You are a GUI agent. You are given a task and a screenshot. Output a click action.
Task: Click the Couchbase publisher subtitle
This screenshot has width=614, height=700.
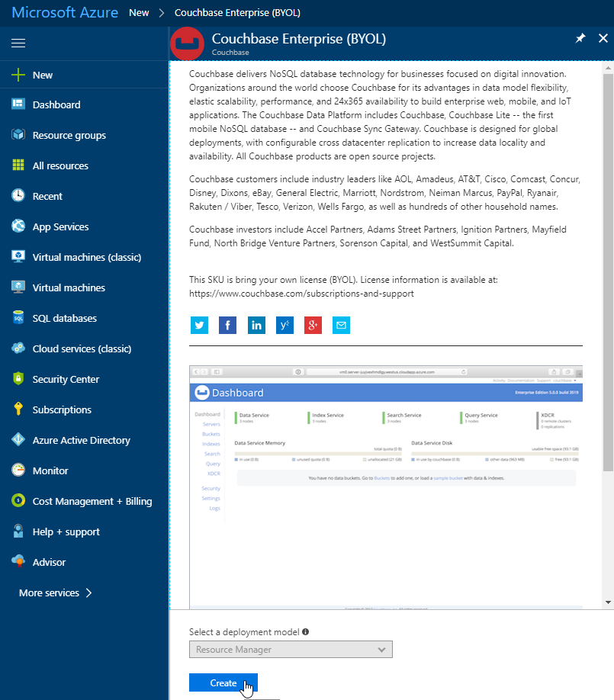[x=230, y=52]
